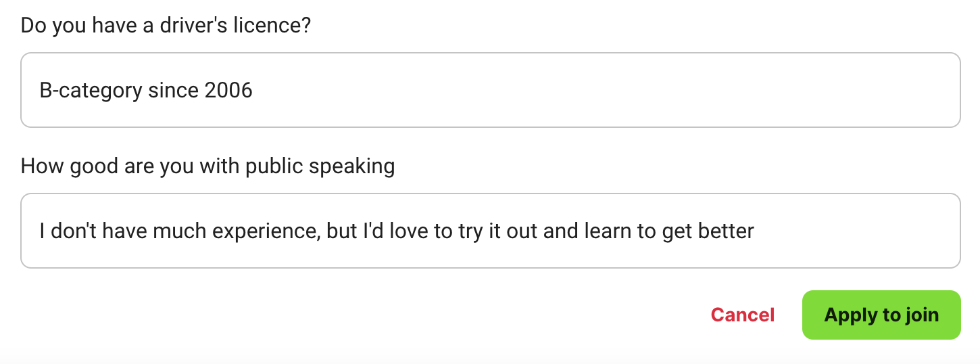Place cursor after "get better" in speaking field
Image resolution: width=980 pixels, height=364 pixels.
click(755, 231)
